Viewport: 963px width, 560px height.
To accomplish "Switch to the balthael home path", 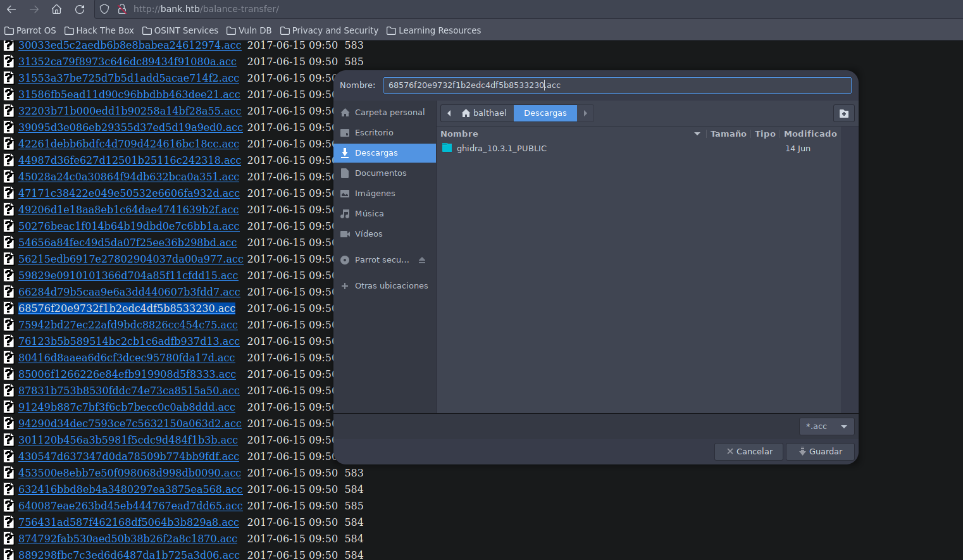I will [x=484, y=113].
